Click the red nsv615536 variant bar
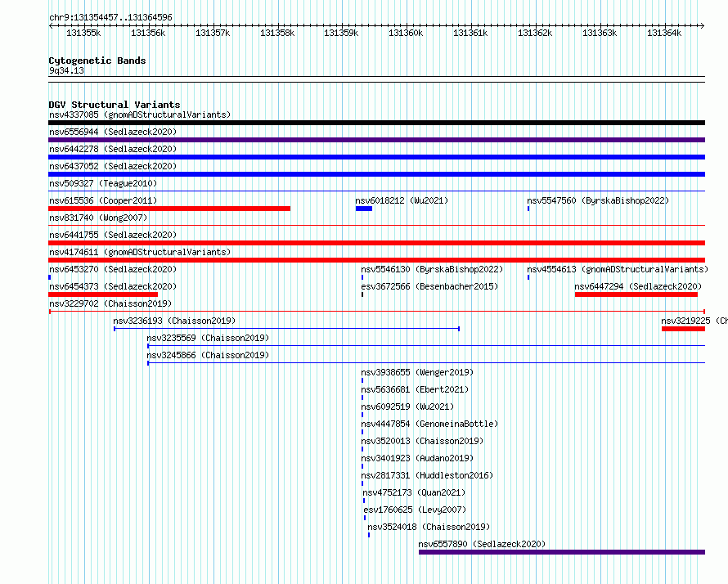Screen dimensions: 728x584 pyautogui.click(x=169, y=209)
